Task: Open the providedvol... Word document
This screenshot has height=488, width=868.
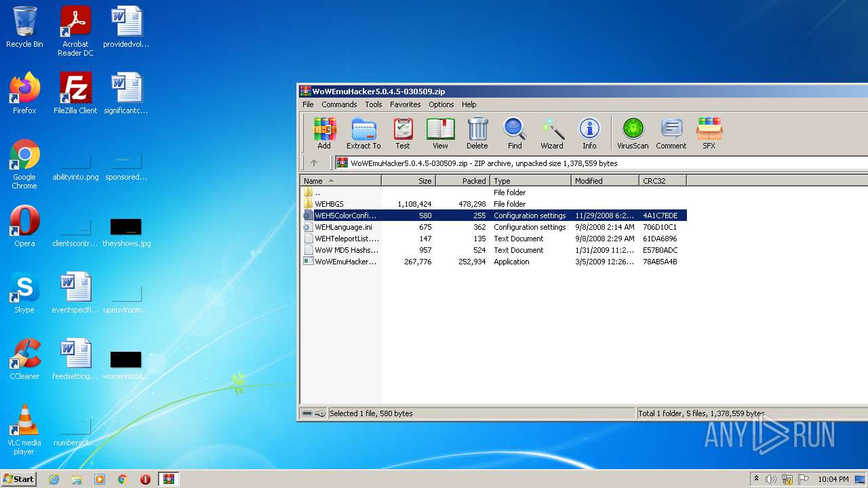Action: tap(126, 27)
